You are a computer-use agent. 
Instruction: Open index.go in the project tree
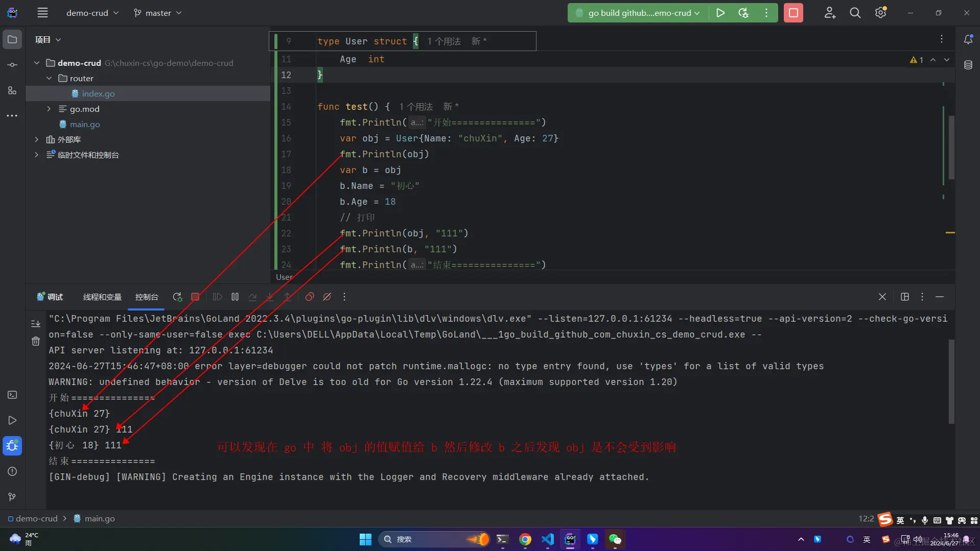98,93
